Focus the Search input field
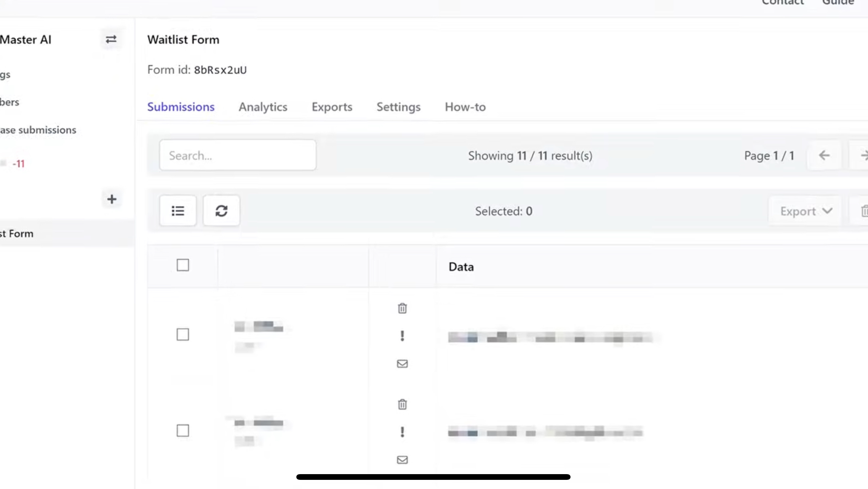This screenshot has height=489, width=868. (238, 156)
